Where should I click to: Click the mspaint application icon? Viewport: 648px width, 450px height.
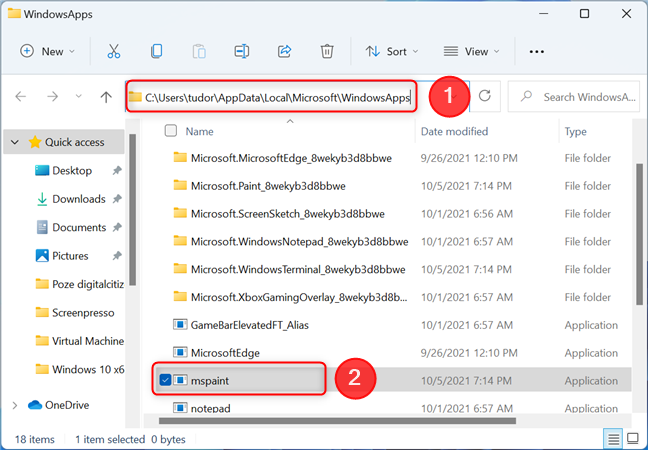(x=180, y=380)
